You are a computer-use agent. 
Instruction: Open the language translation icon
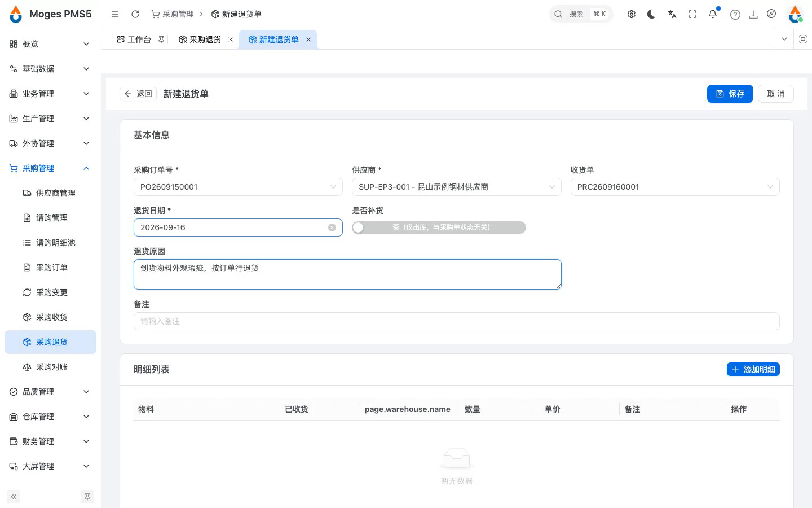(672, 14)
